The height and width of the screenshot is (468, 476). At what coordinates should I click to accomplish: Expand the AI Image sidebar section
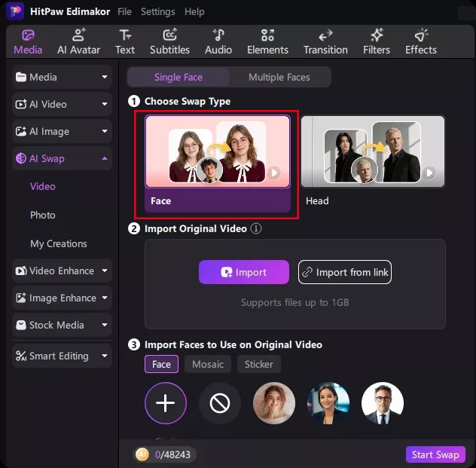click(62, 131)
